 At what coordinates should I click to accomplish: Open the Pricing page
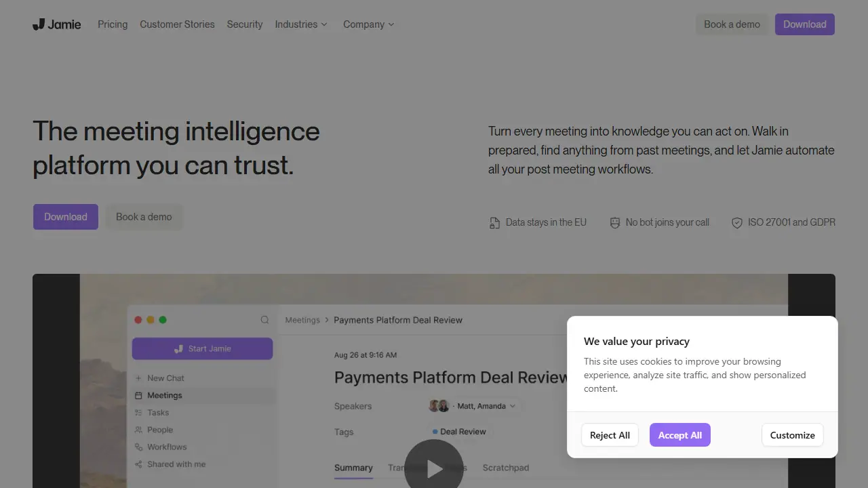[x=113, y=24]
